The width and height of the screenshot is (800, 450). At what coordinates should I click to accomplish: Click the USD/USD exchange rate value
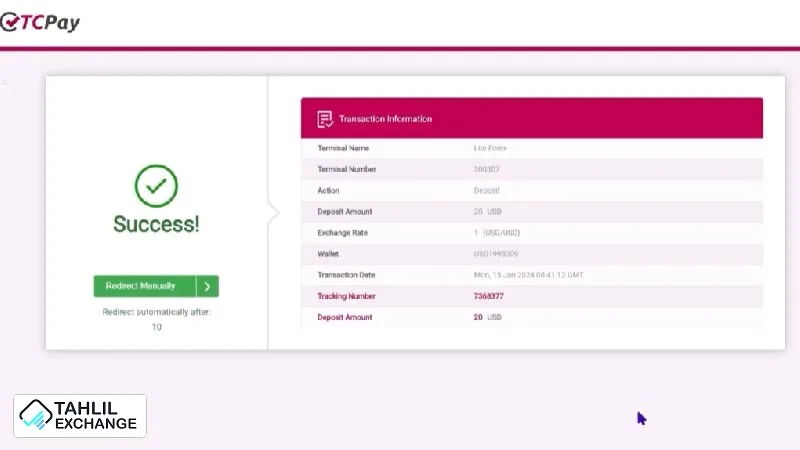tap(497, 232)
